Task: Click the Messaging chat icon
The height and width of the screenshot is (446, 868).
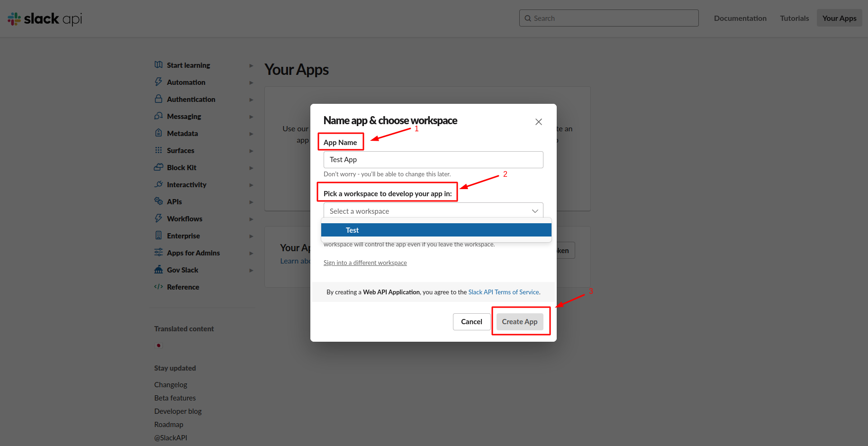Action: (x=159, y=116)
